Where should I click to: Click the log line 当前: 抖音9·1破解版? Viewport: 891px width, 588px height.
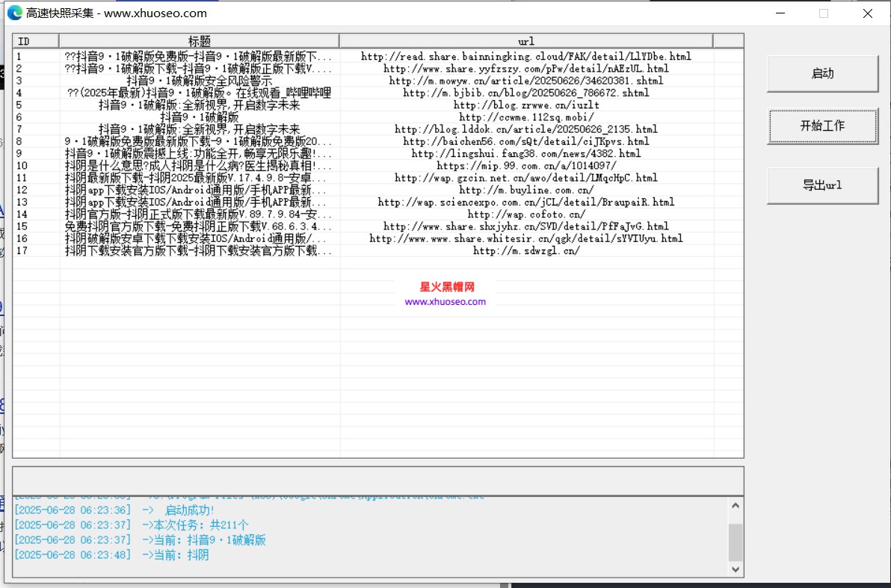click(140, 539)
